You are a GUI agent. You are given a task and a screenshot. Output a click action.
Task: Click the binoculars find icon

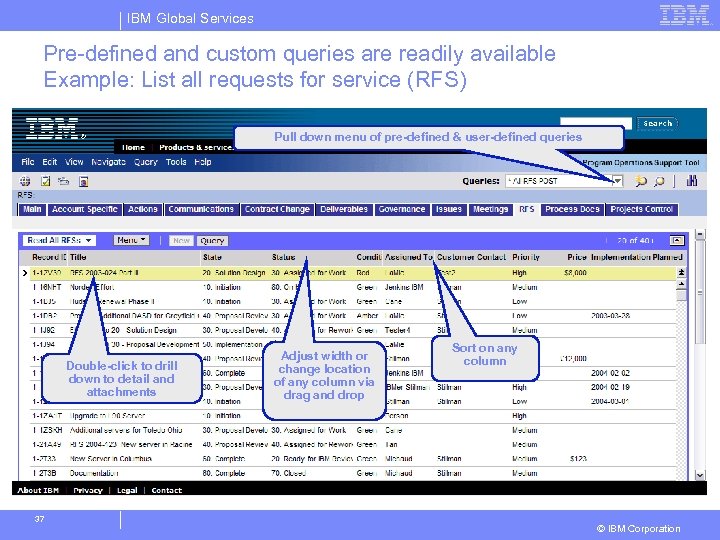click(x=692, y=181)
